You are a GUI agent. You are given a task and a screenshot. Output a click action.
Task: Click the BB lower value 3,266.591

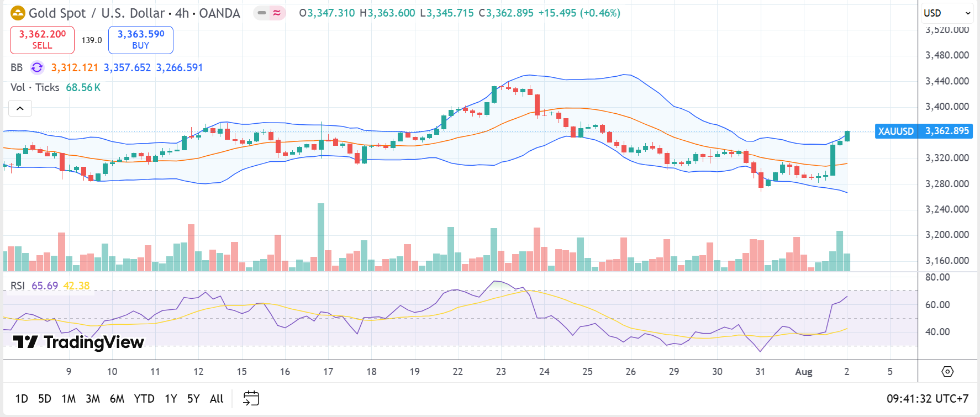point(180,67)
